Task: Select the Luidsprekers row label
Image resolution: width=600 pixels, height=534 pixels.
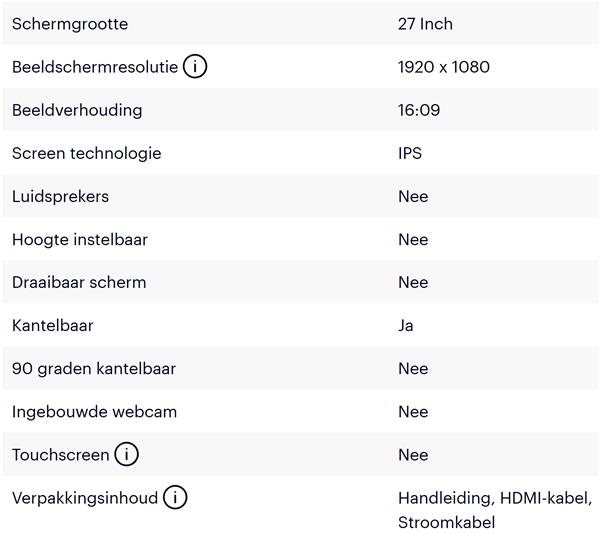Action: 60,197
